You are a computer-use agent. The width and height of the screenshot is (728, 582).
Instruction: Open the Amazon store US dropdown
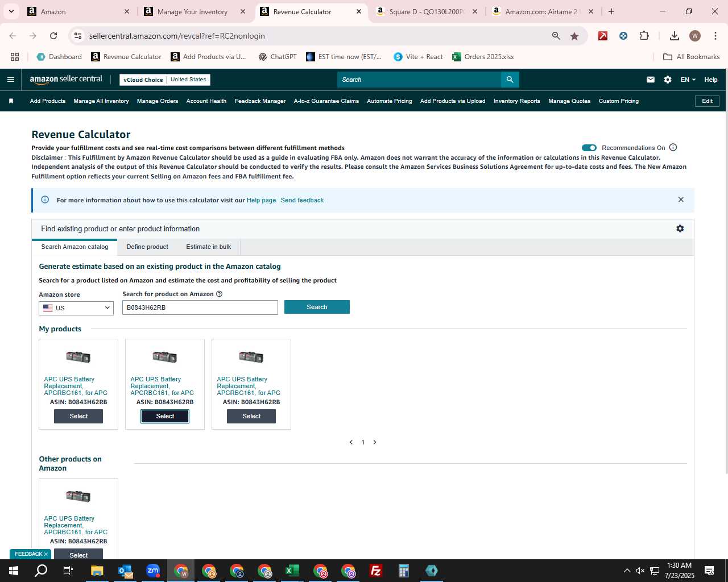[x=76, y=307]
